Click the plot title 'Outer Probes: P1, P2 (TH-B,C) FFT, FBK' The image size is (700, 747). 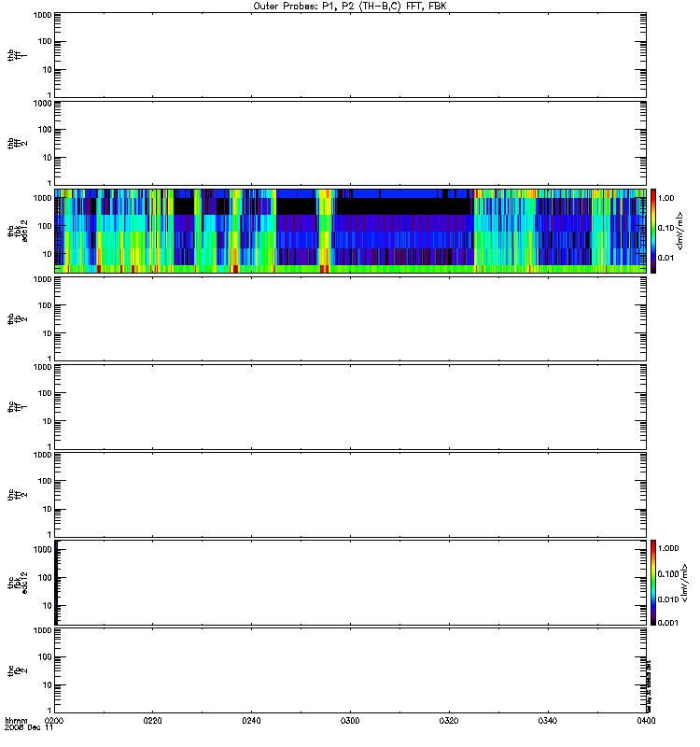[350, 7]
